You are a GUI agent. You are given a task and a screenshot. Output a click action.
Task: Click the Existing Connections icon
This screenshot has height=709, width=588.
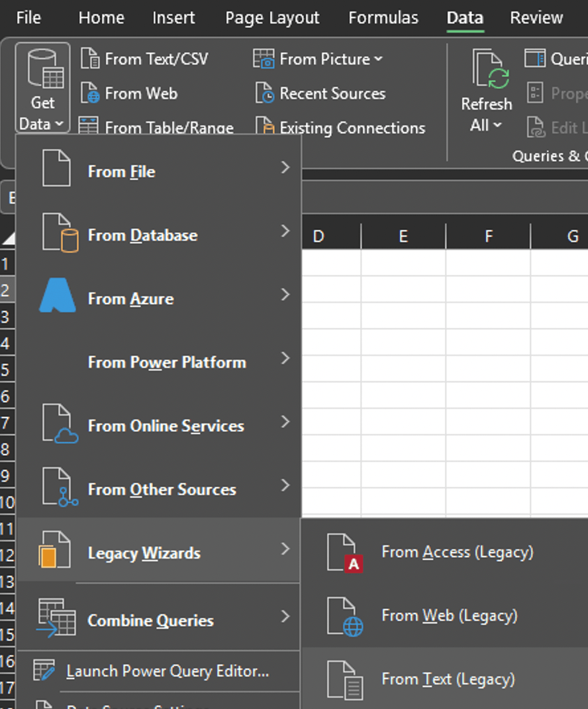[x=265, y=126]
